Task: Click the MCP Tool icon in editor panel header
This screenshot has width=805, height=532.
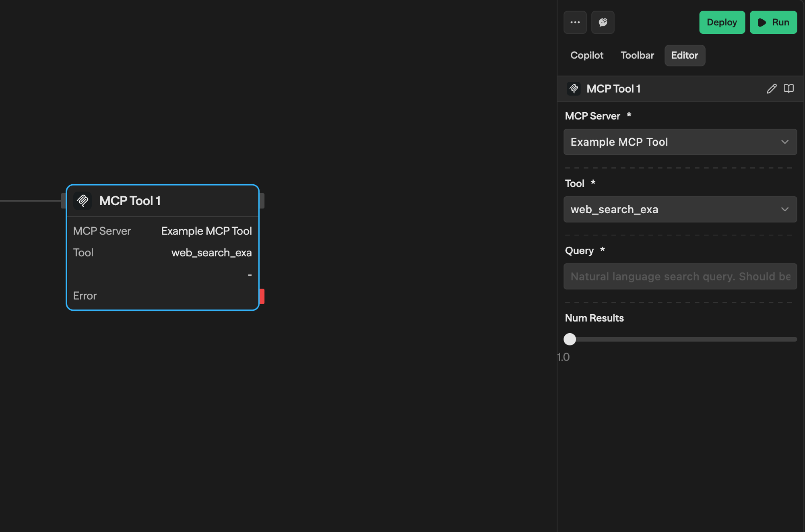Action: point(574,89)
